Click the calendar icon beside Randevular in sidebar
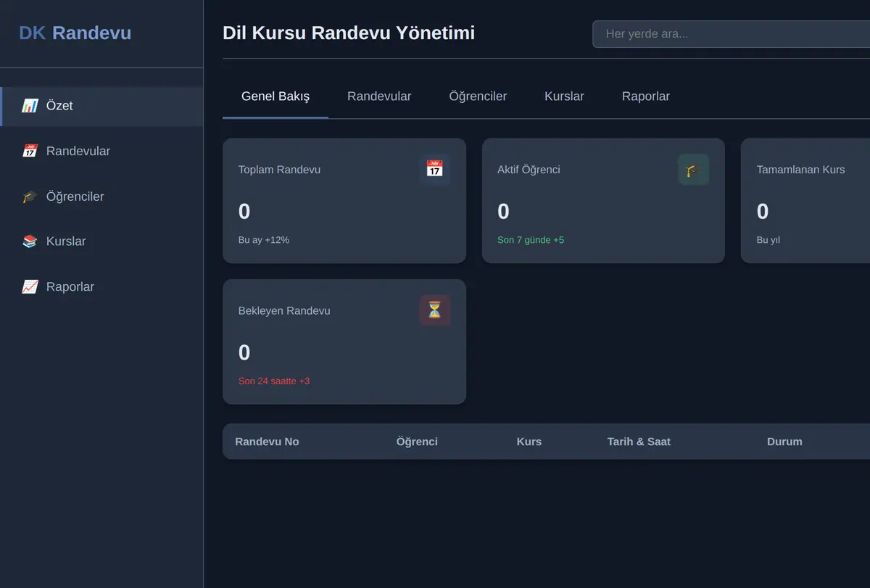Viewport: 870px width, 588px height. [30, 151]
